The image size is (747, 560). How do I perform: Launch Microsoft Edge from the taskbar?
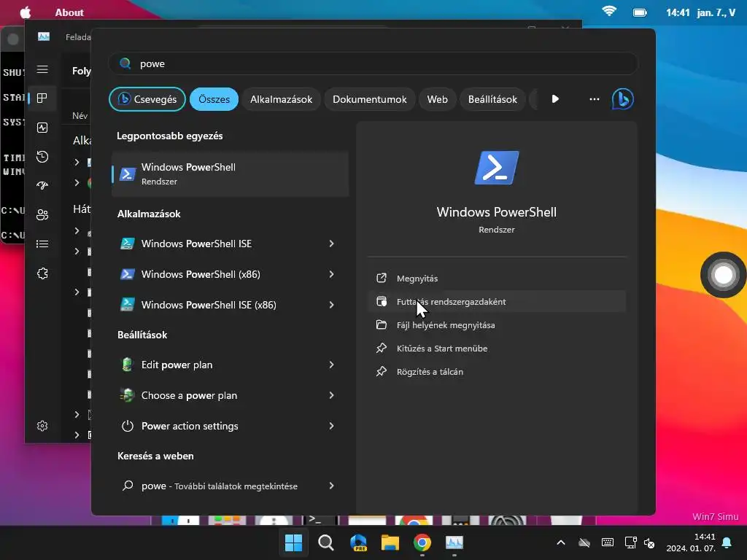[x=358, y=542]
